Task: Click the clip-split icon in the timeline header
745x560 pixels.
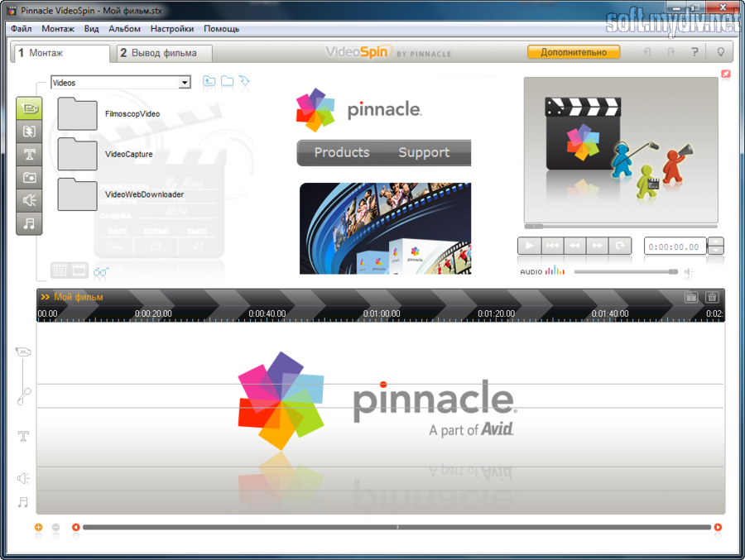Action: (691, 297)
